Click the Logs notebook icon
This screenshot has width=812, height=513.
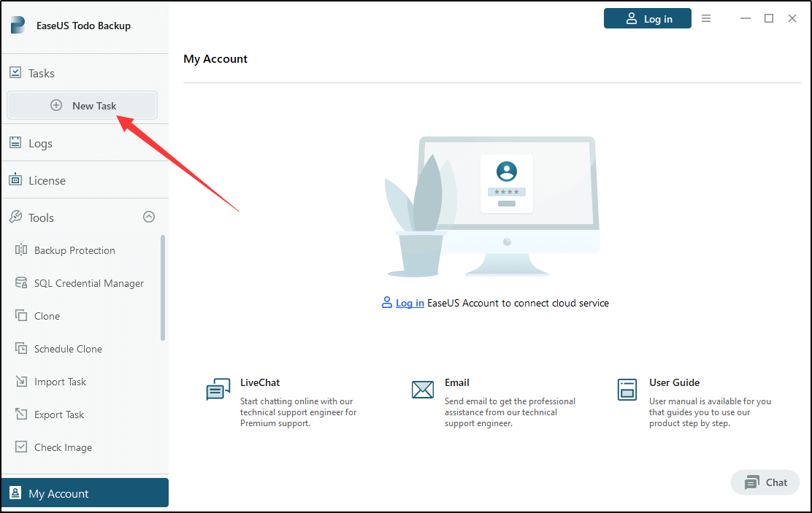15,142
